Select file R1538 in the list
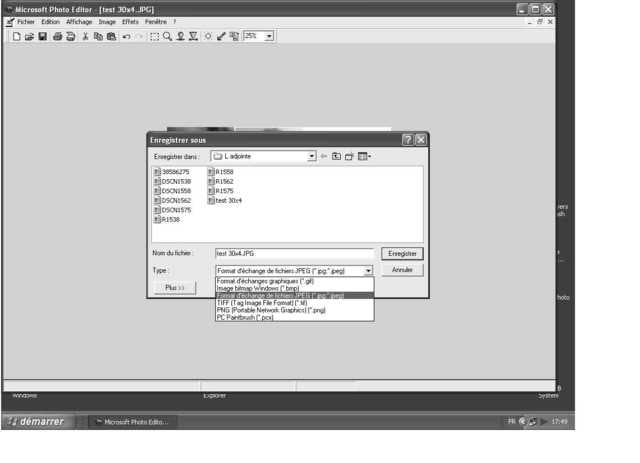640x463 pixels. 167,220
